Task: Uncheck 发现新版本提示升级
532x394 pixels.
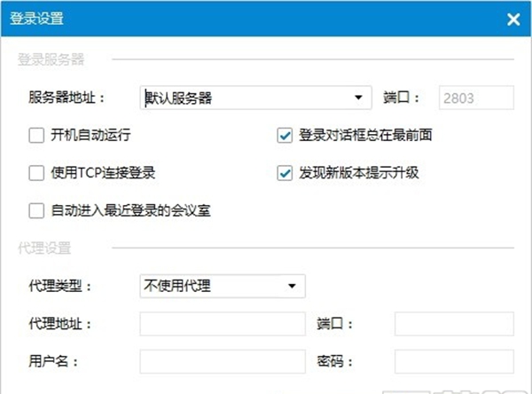Action: [x=285, y=173]
